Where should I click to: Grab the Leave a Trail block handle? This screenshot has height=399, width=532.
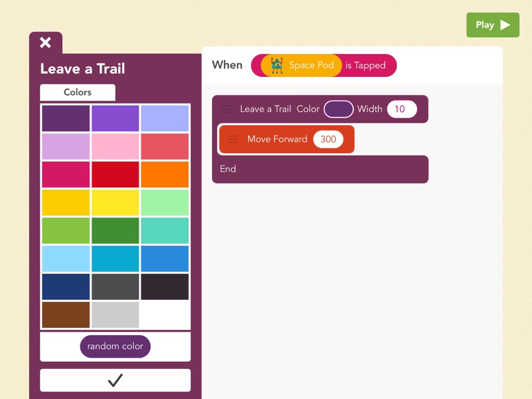coord(226,109)
